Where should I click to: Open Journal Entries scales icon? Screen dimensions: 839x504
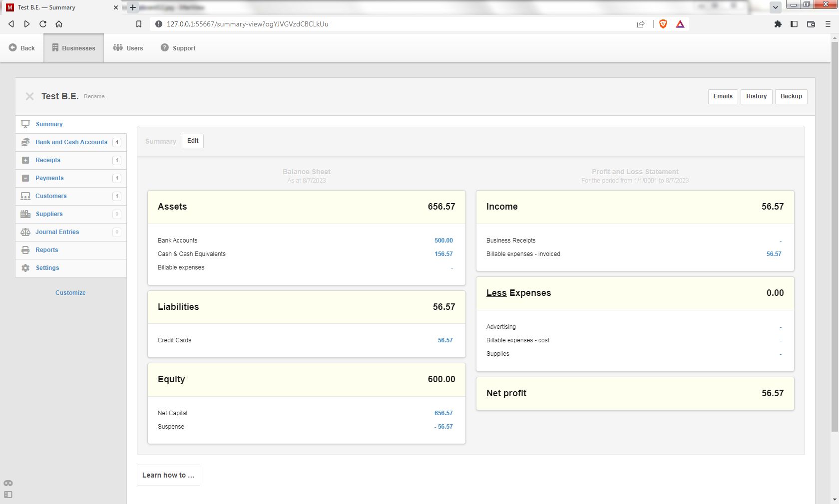click(25, 232)
